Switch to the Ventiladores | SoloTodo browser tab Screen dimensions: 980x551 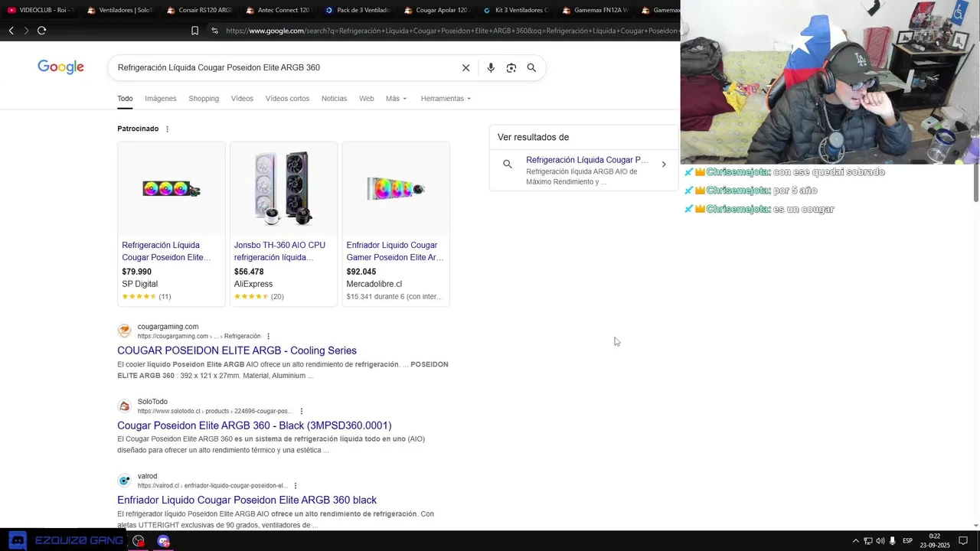coord(119,10)
